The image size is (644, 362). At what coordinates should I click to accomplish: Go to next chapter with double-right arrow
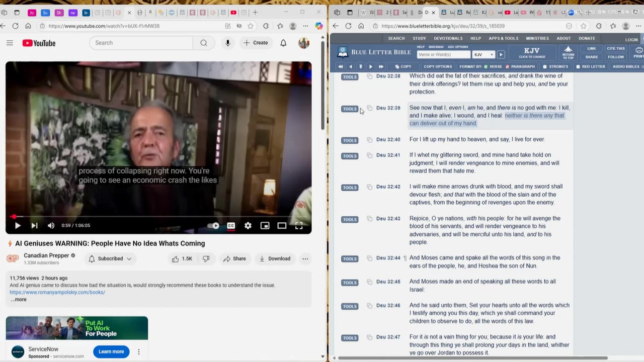(381, 67)
